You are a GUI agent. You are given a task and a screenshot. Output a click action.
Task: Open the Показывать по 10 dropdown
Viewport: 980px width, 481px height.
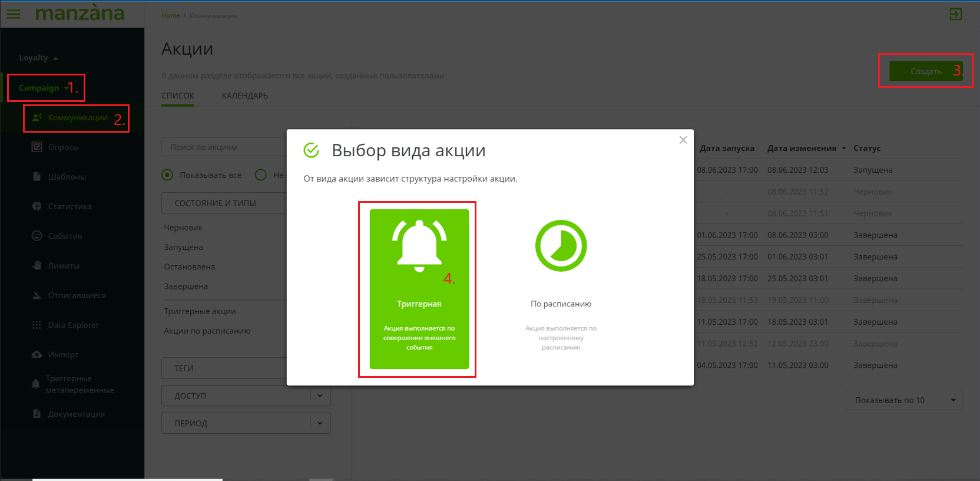903,400
